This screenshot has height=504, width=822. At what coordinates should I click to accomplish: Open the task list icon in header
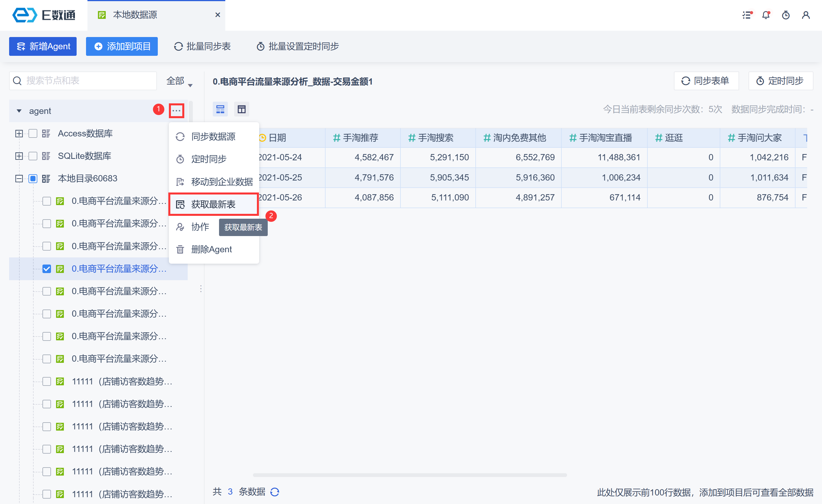click(747, 15)
